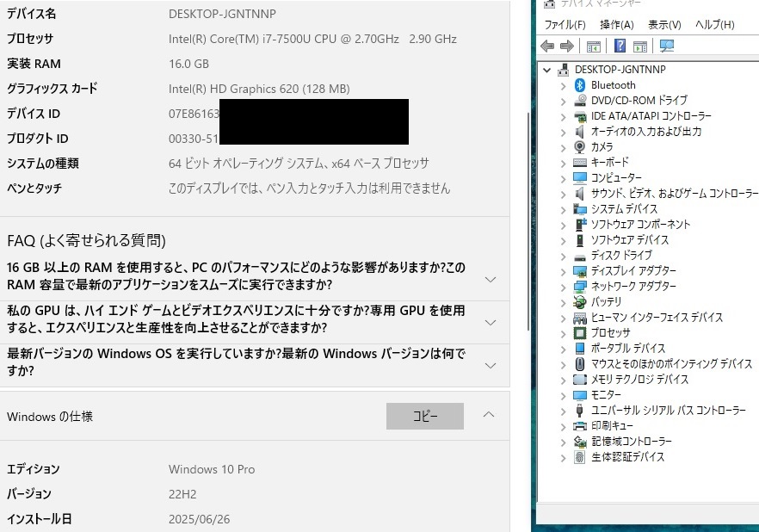The width and height of the screenshot is (759, 532).
Task: Click the キーボード keyboard icon
Action: [580, 162]
